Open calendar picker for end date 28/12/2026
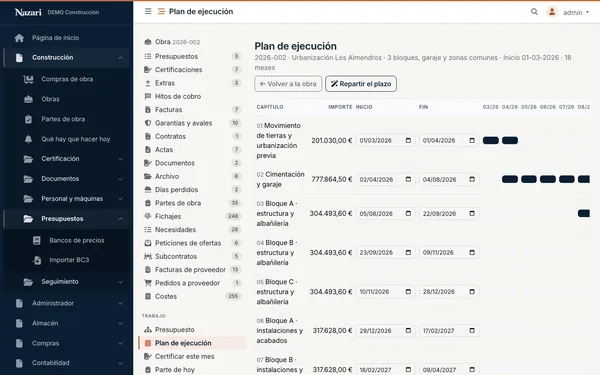Screen dimensions: 600x375 pos(472,292)
